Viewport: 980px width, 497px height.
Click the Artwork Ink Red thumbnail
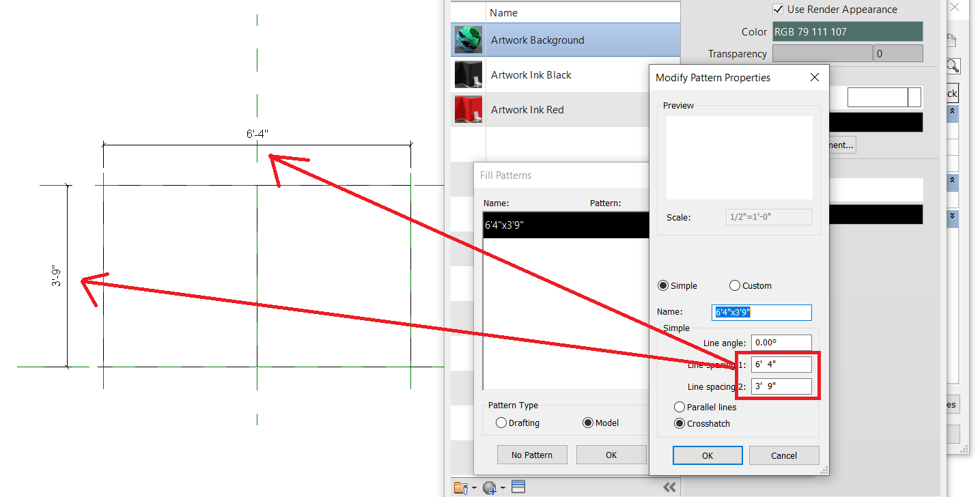[468, 109]
